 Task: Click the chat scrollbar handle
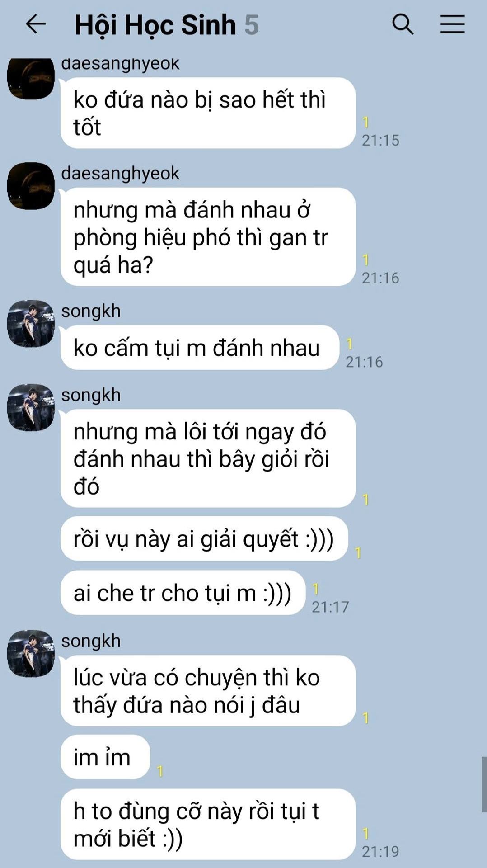[484, 785]
